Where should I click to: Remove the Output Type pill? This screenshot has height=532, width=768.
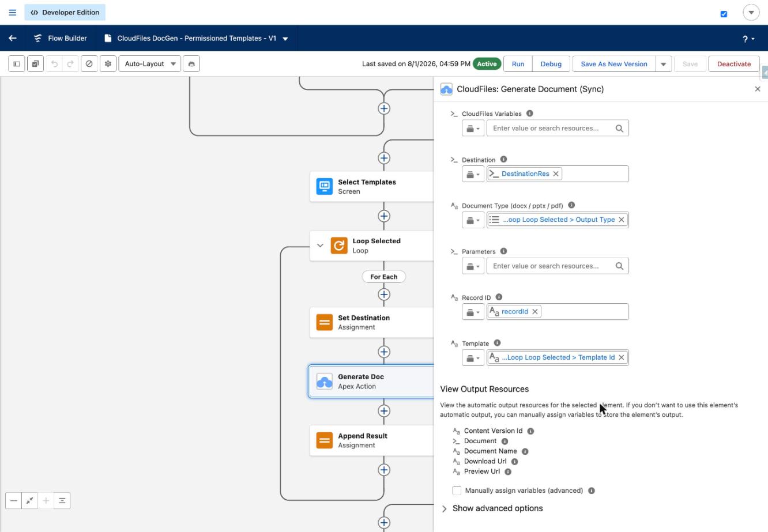pyautogui.click(x=622, y=220)
